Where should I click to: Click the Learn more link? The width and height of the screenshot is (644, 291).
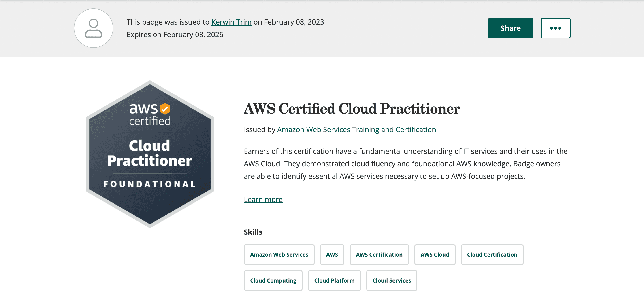263,199
